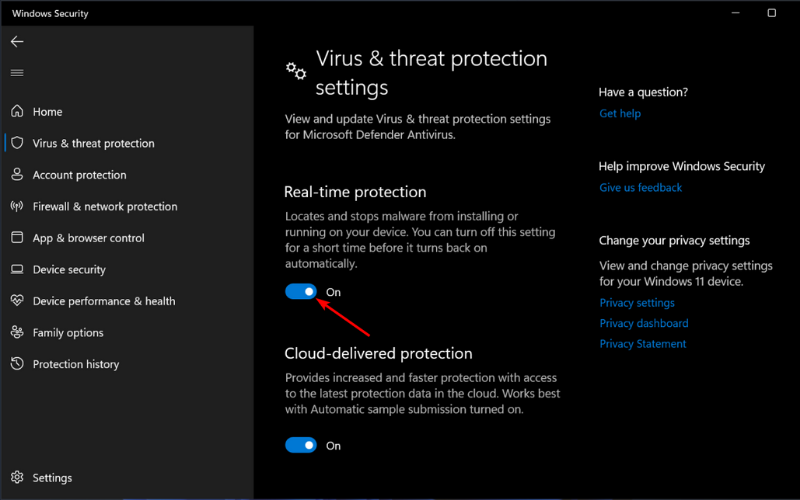This screenshot has height=500, width=800.
Task: Maximize the Windows Security window
Action: pos(771,13)
